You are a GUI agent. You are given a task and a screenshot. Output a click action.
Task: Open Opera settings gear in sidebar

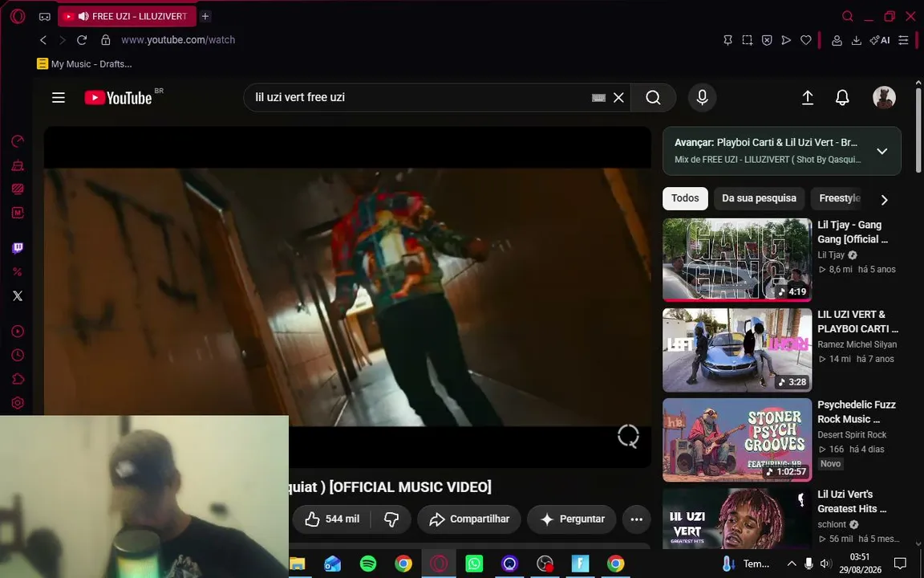click(x=18, y=403)
